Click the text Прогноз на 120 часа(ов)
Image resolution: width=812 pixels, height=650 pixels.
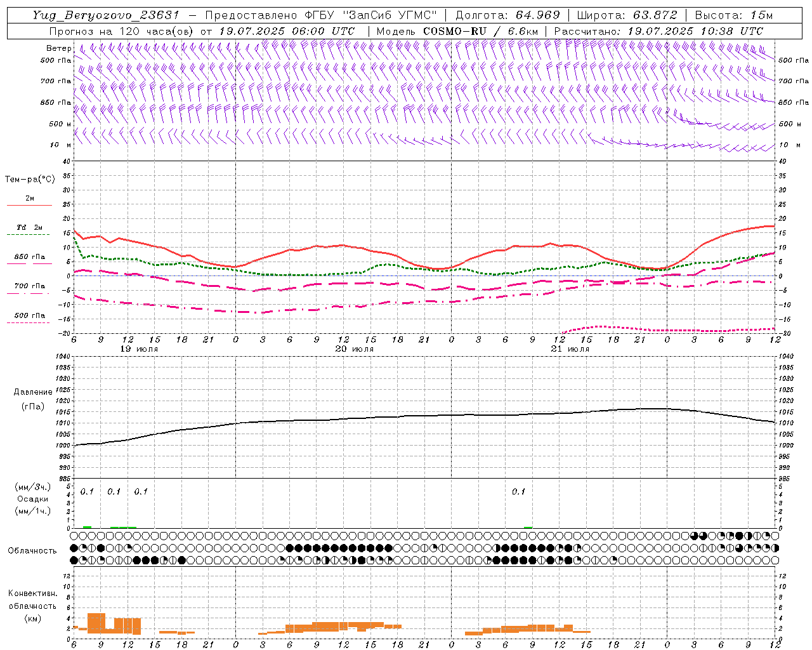coord(122,31)
